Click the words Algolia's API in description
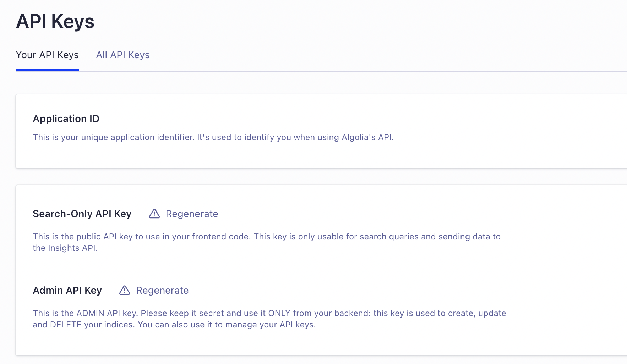This screenshot has height=364, width=627. pos(367,137)
